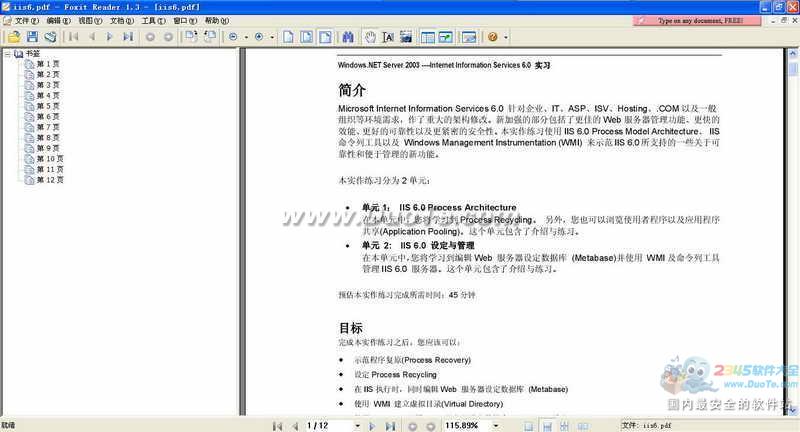This screenshot has width=800, height=432.
Task: Click next view circle button in top toolbar
Action: coord(168,37)
